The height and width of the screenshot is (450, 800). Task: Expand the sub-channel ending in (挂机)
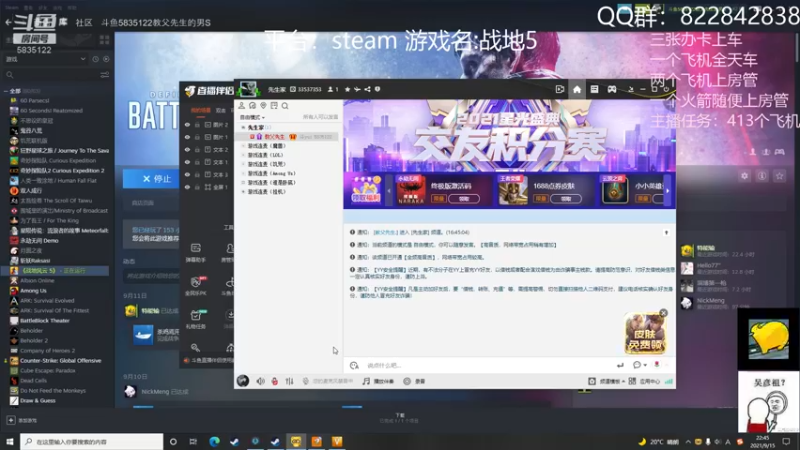243,192
